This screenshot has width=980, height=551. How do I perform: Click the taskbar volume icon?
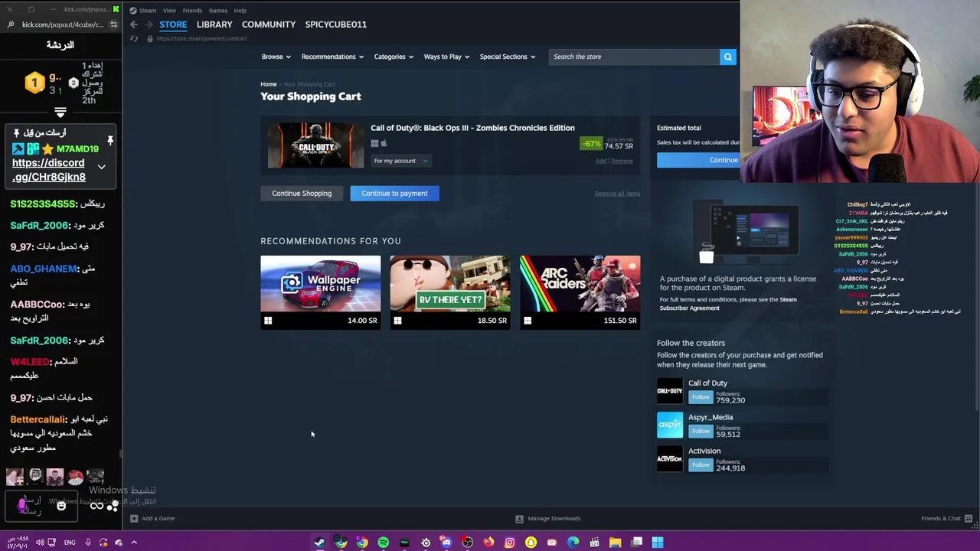pos(40,542)
